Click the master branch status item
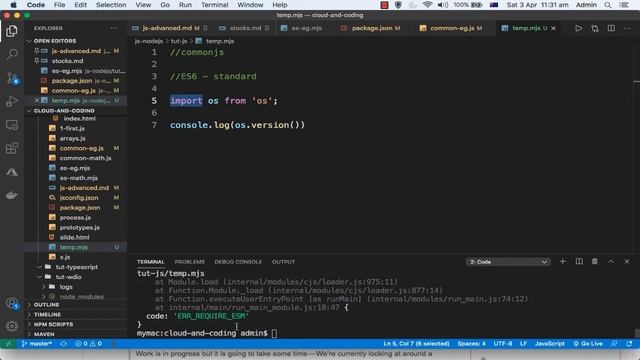This screenshot has height=360, width=640. point(37,344)
